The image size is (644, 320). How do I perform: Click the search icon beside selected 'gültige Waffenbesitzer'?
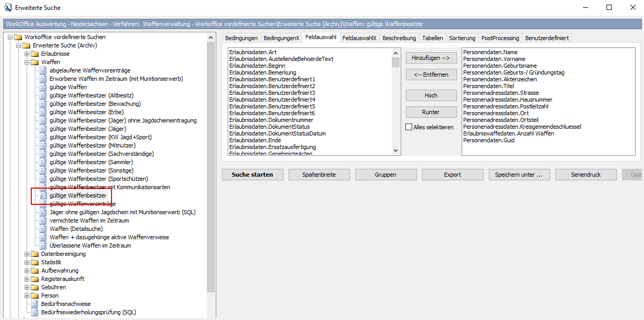(x=43, y=195)
